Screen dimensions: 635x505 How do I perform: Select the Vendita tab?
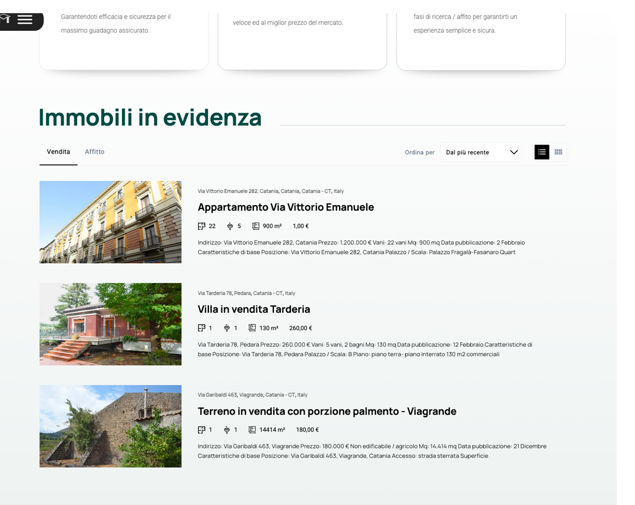pyautogui.click(x=58, y=152)
